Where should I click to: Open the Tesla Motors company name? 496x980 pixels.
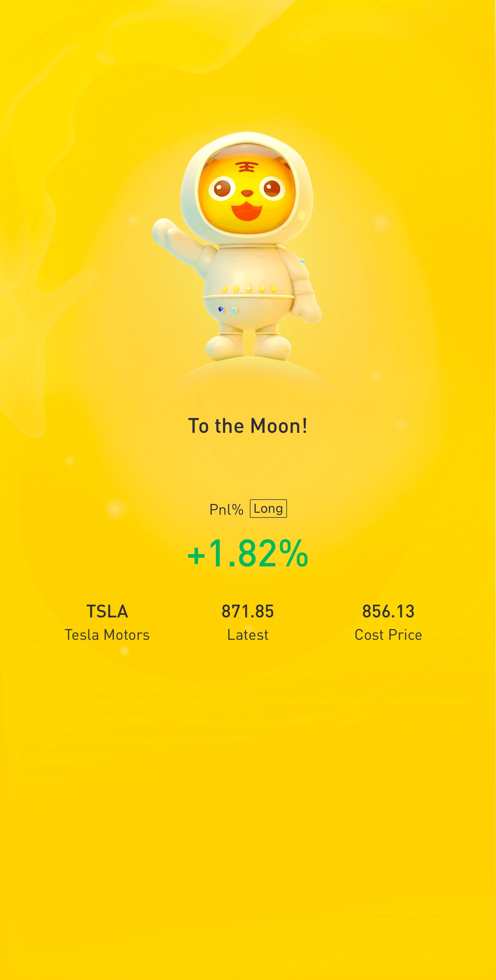(107, 635)
